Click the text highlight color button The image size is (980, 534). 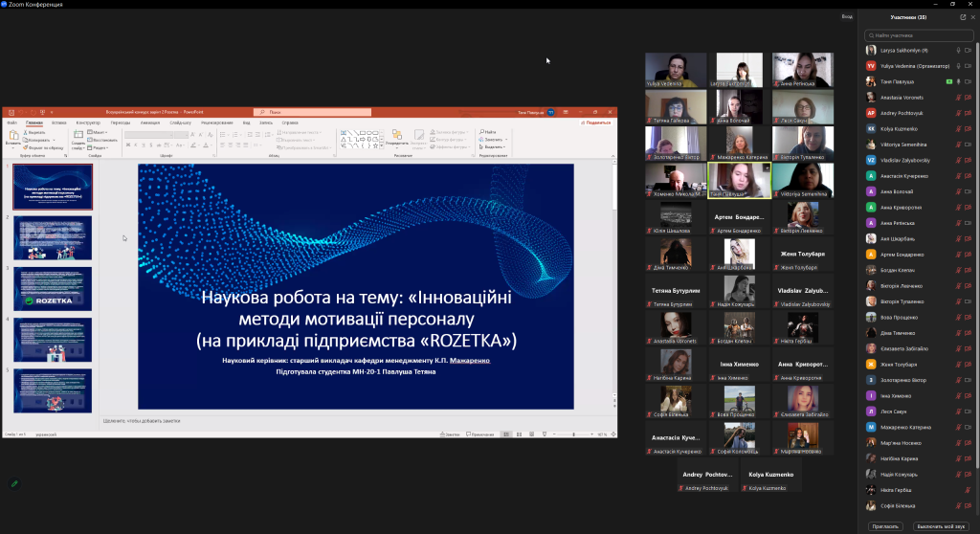pos(193,145)
